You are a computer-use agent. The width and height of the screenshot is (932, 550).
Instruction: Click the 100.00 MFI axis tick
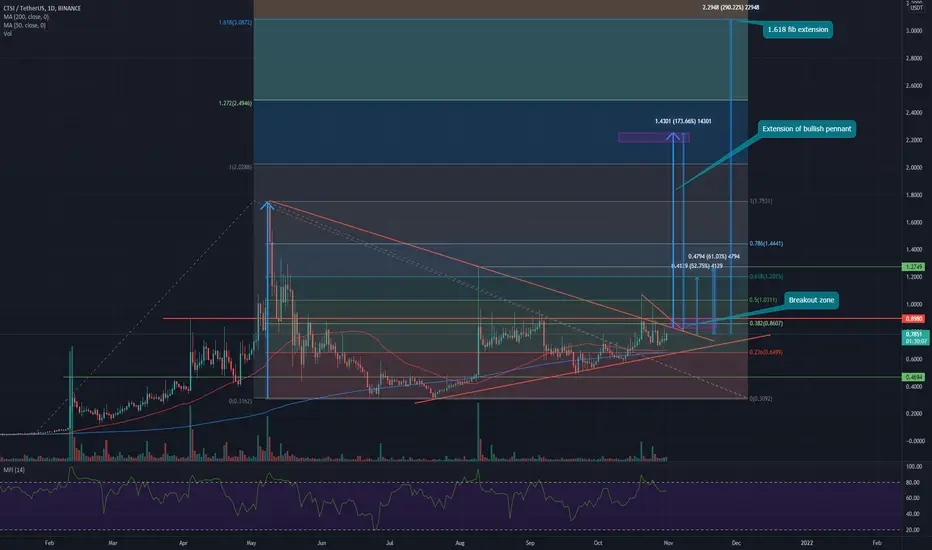click(914, 467)
